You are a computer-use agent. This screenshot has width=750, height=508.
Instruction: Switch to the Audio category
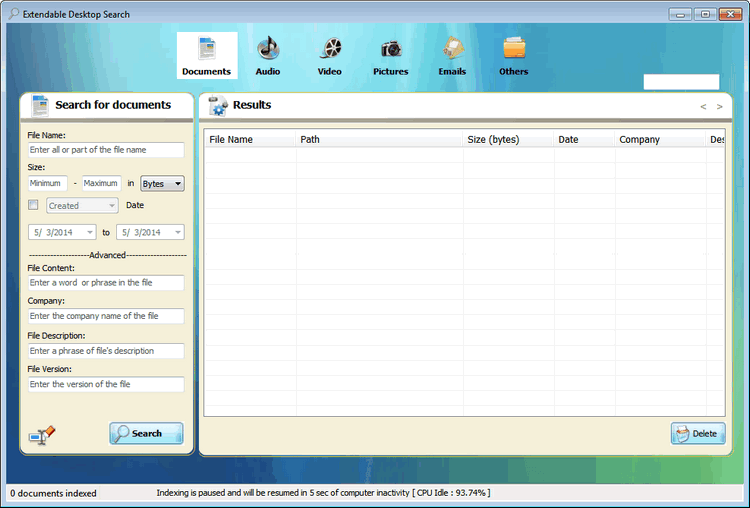[x=268, y=55]
